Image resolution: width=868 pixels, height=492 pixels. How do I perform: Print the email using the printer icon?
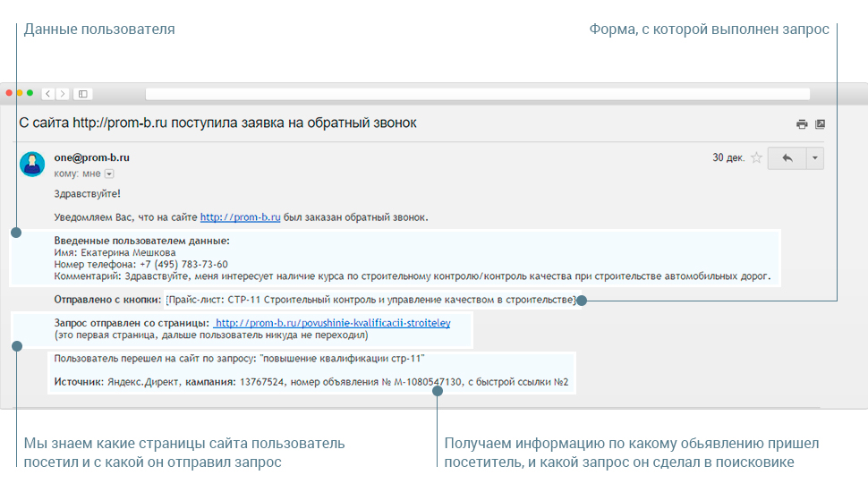tap(802, 124)
